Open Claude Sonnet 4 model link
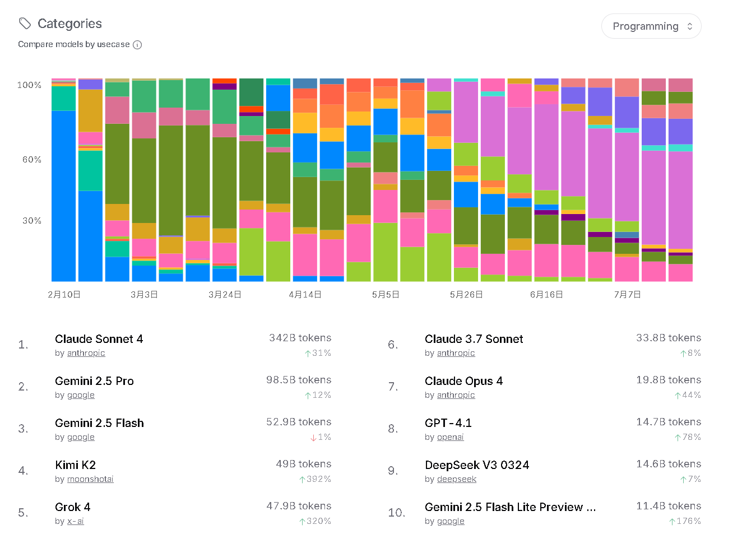Viewport: 756px width, 548px height. [x=99, y=339]
